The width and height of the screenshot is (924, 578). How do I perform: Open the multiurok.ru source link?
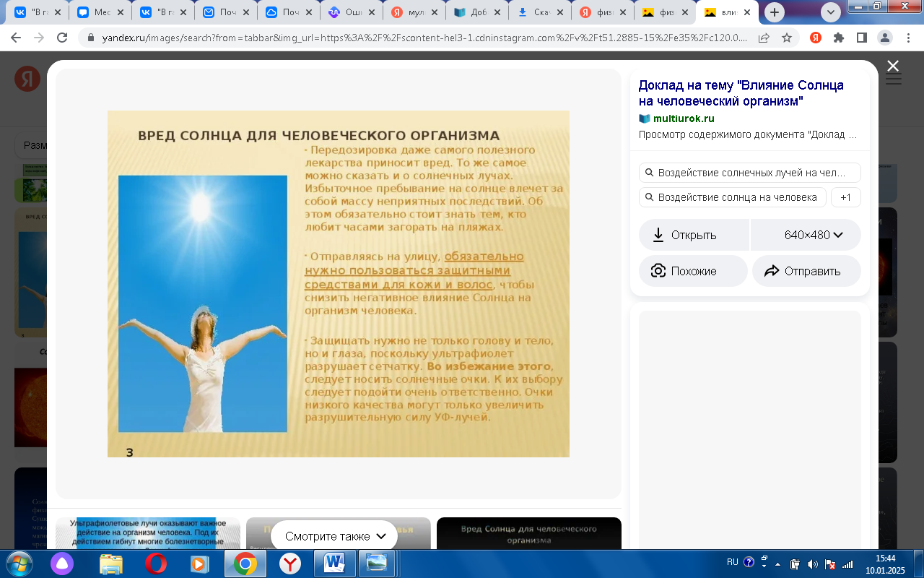(x=684, y=118)
